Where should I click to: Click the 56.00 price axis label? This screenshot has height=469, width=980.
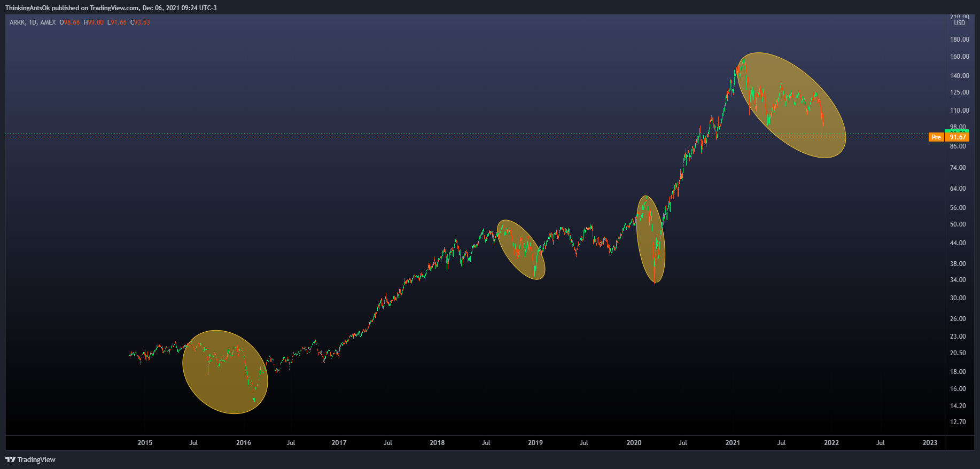[x=958, y=208]
